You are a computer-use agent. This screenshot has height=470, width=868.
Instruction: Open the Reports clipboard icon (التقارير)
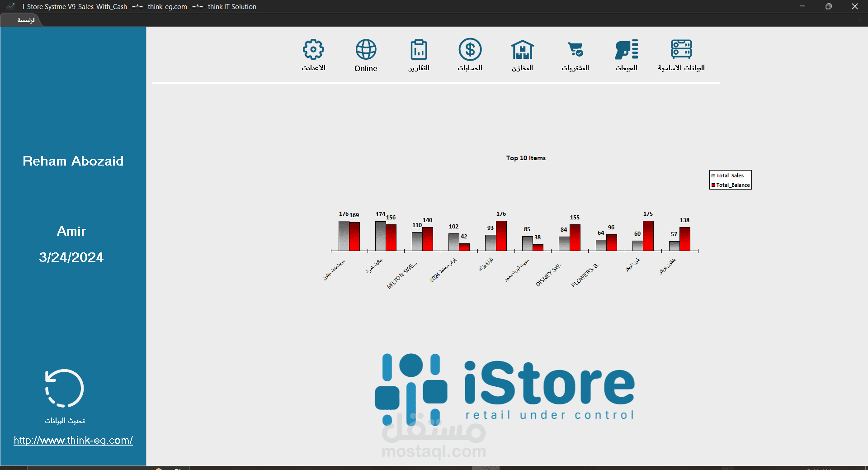[419, 50]
